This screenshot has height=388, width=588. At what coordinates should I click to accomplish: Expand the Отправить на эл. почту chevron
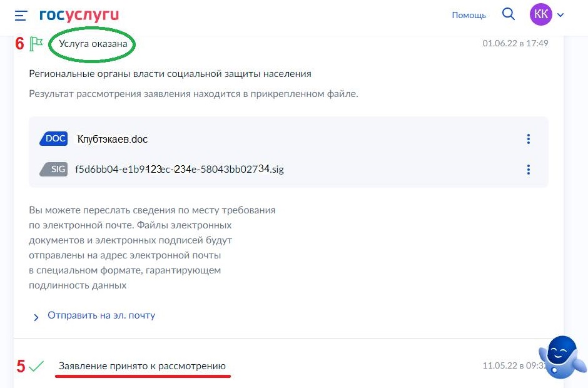[36, 317]
